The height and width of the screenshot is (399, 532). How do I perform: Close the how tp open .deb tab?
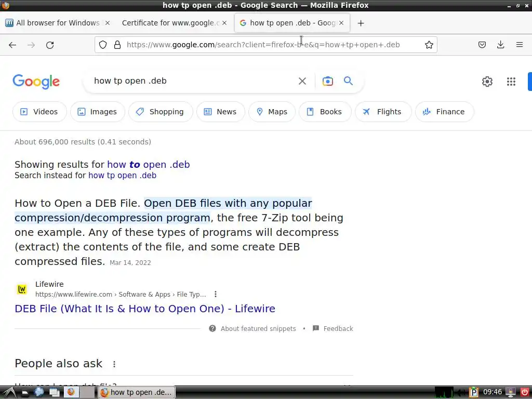pos(341,23)
